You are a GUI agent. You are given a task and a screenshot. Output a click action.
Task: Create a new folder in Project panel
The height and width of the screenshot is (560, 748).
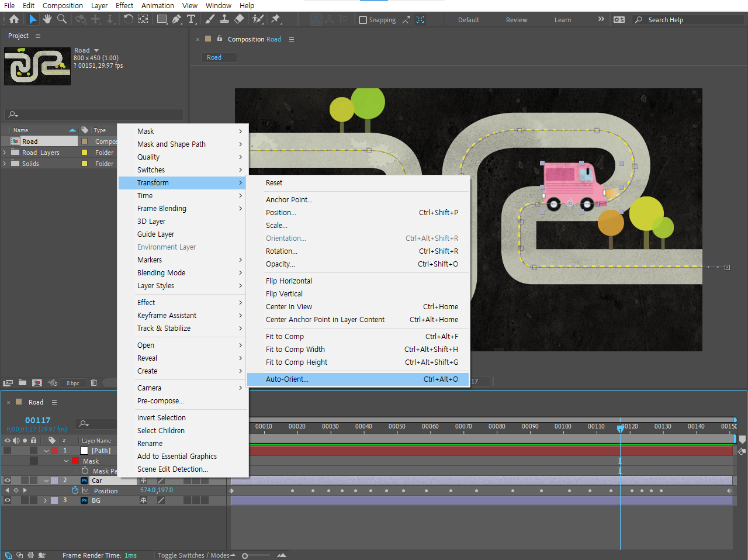coord(22,383)
